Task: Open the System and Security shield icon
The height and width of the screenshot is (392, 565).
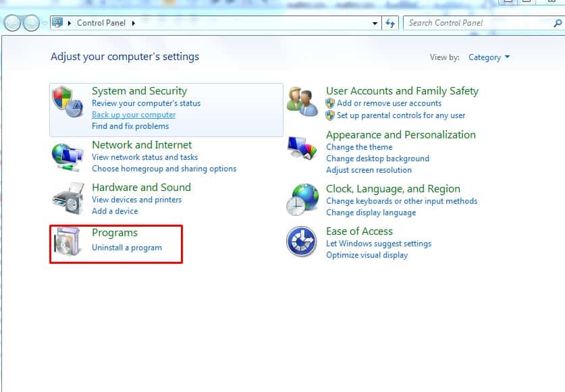Action: (x=68, y=102)
